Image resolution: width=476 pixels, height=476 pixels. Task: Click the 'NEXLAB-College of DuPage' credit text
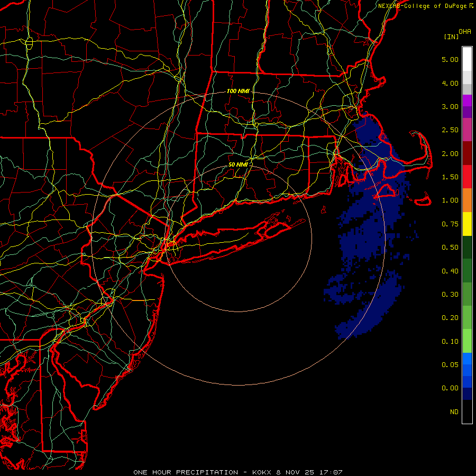click(x=422, y=6)
